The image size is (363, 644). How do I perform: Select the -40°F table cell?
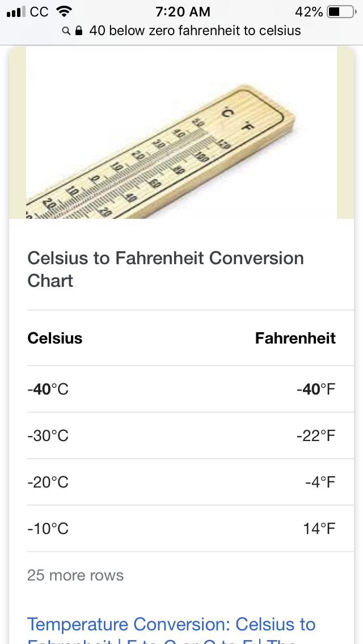point(315,389)
